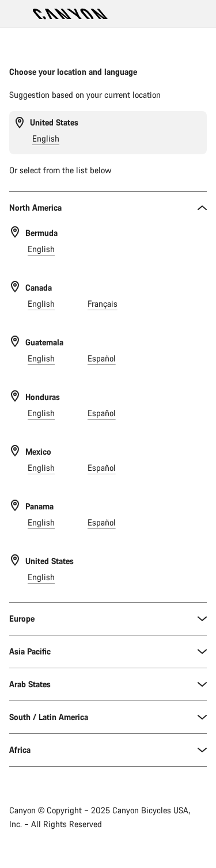Select Español under Mexico
Screen dimensions: 216x868
point(101,468)
